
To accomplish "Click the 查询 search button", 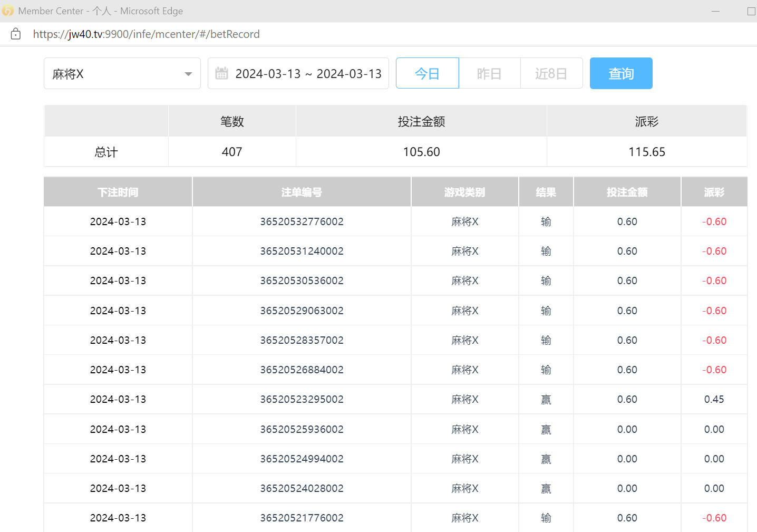I will click(x=621, y=73).
